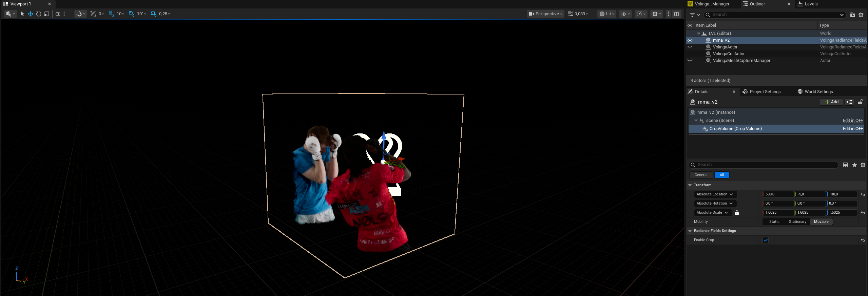Toggle the Absolute Scale lock icon
Image resolution: width=868 pixels, height=296 pixels.
tap(737, 213)
